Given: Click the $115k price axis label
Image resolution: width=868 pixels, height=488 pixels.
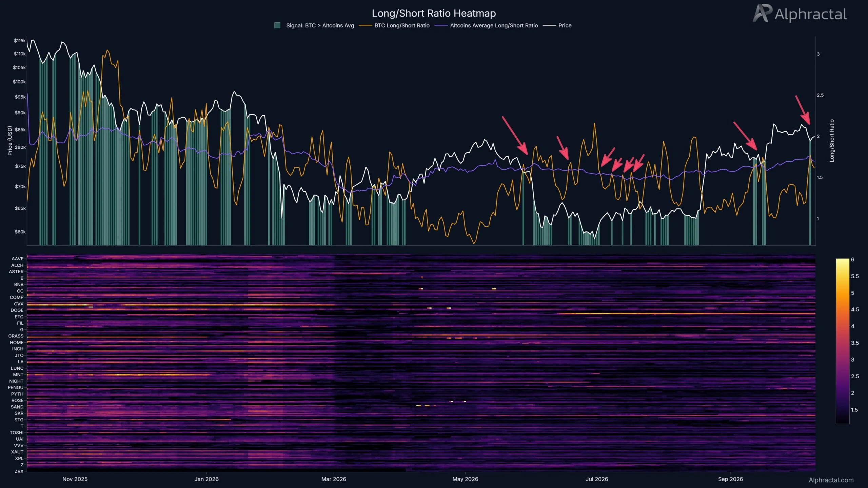Looking at the screenshot, I should pos(20,41).
